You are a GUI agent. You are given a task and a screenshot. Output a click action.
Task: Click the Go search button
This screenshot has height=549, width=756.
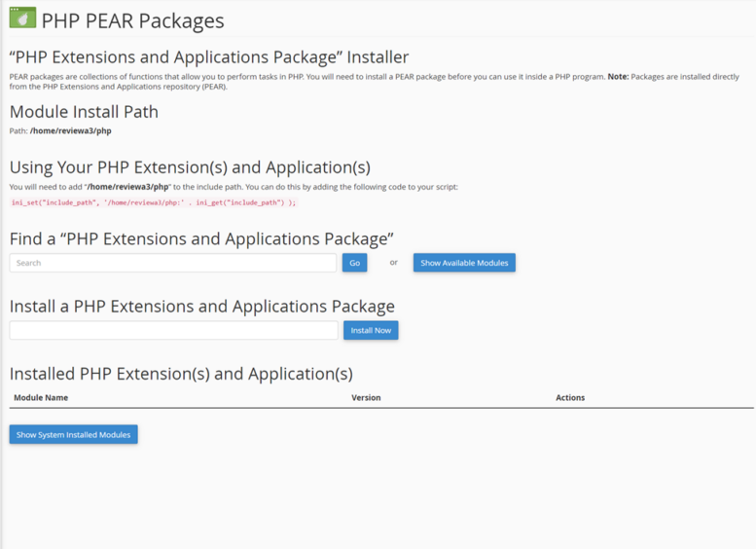tap(355, 263)
